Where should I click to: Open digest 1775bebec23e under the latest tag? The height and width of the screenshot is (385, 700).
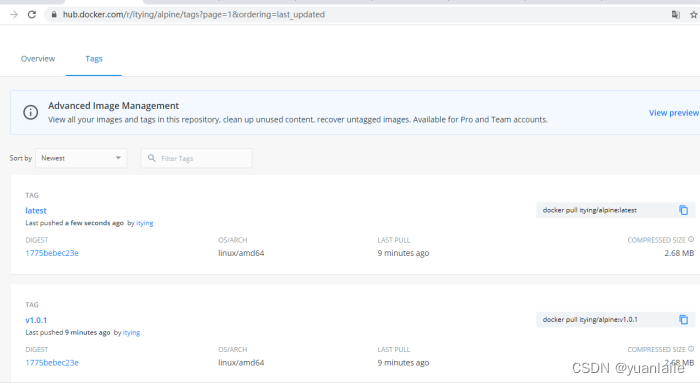pos(52,253)
